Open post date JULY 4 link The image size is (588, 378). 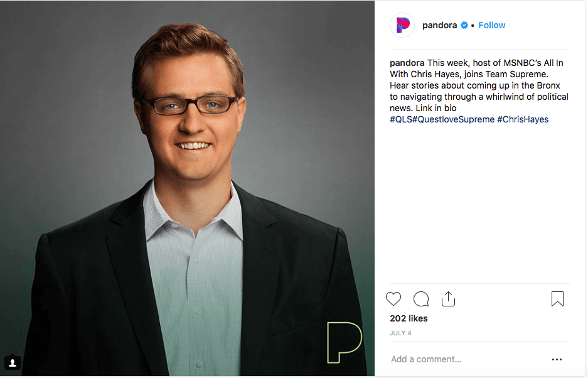tap(400, 333)
